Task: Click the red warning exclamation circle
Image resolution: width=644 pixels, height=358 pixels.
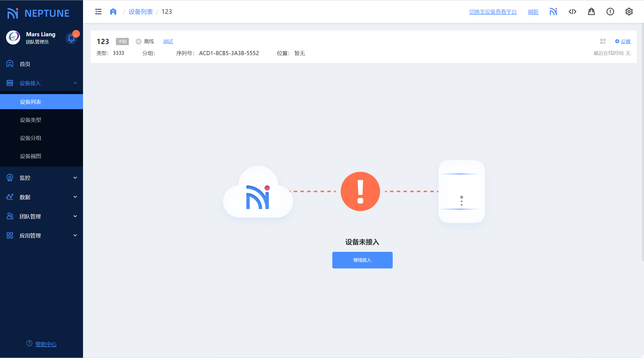Action: click(x=360, y=191)
